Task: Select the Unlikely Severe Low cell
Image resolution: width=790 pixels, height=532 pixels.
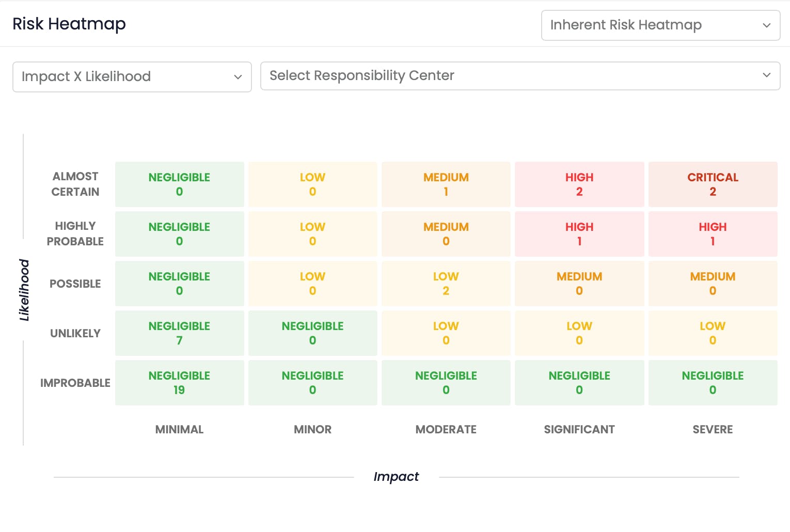Action: pyautogui.click(x=713, y=333)
